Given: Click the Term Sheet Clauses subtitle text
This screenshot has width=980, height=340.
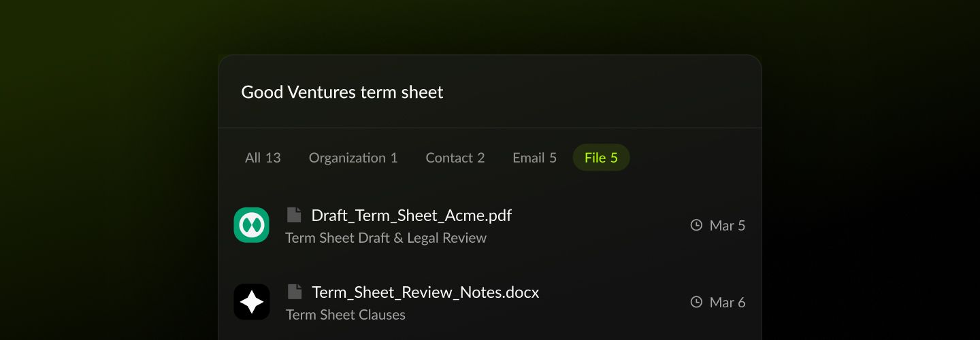Looking at the screenshot, I should [x=346, y=315].
